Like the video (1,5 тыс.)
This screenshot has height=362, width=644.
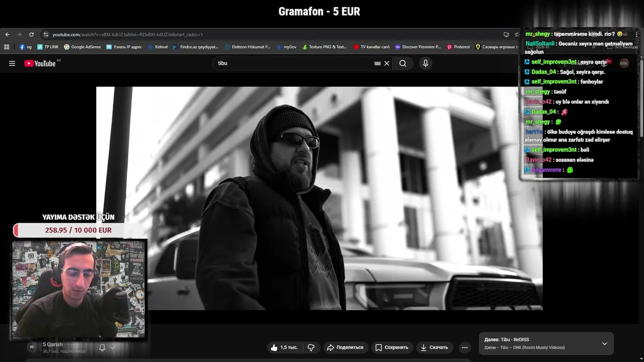click(x=284, y=347)
